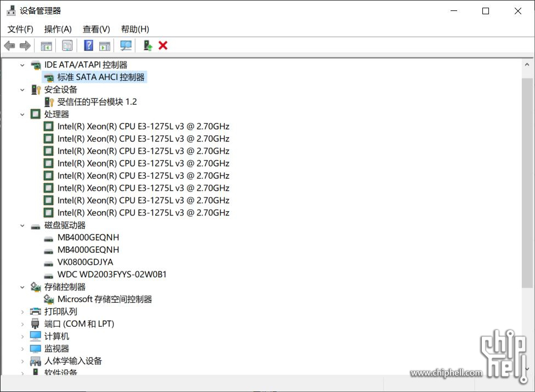Select the 监视器 category icon
Screen dimensions: 535x392
(x=36, y=349)
